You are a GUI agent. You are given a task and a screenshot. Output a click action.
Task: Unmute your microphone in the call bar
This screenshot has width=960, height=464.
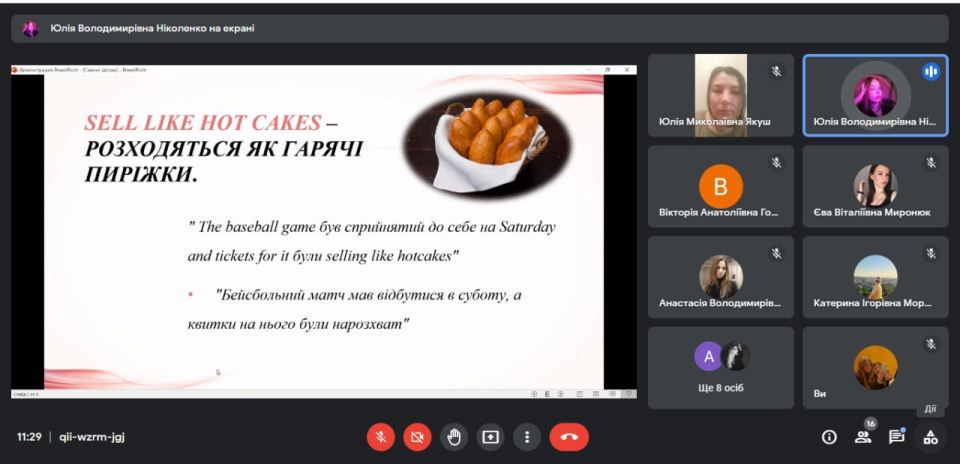(x=380, y=437)
